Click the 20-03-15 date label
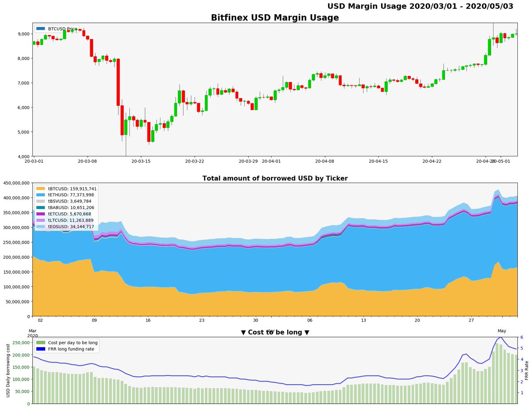 [141, 162]
